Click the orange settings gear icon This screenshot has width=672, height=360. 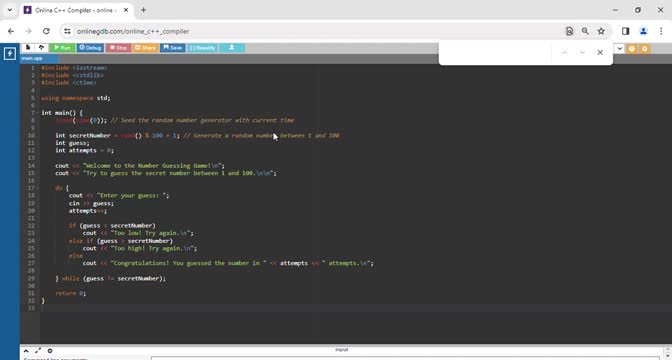pos(645,49)
